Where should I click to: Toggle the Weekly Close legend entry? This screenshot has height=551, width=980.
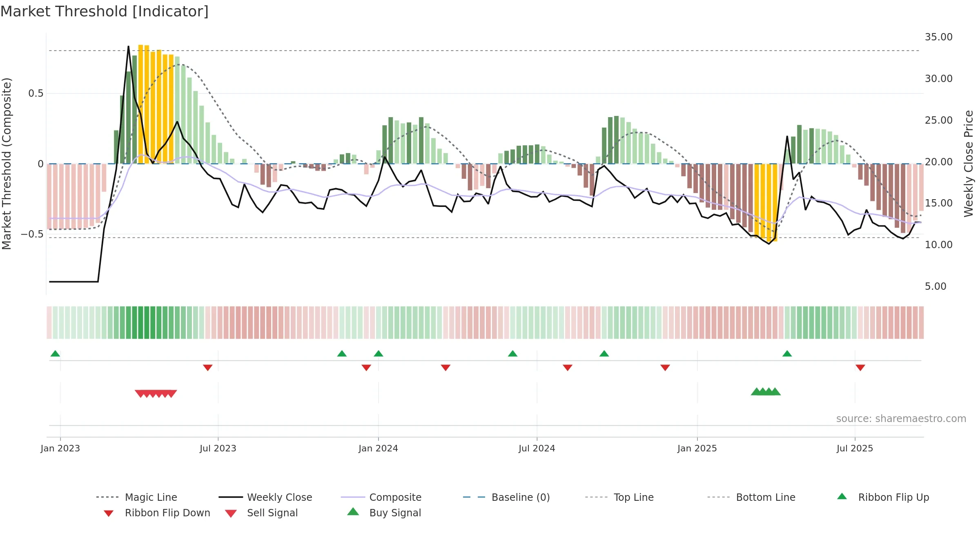point(265,497)
